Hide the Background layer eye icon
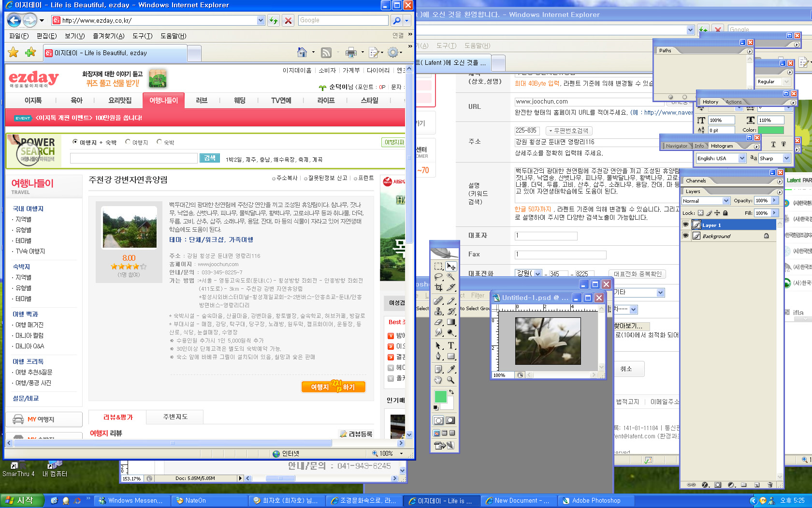The image size is (812, 508). pyautogui.click(x=685, y=236)
